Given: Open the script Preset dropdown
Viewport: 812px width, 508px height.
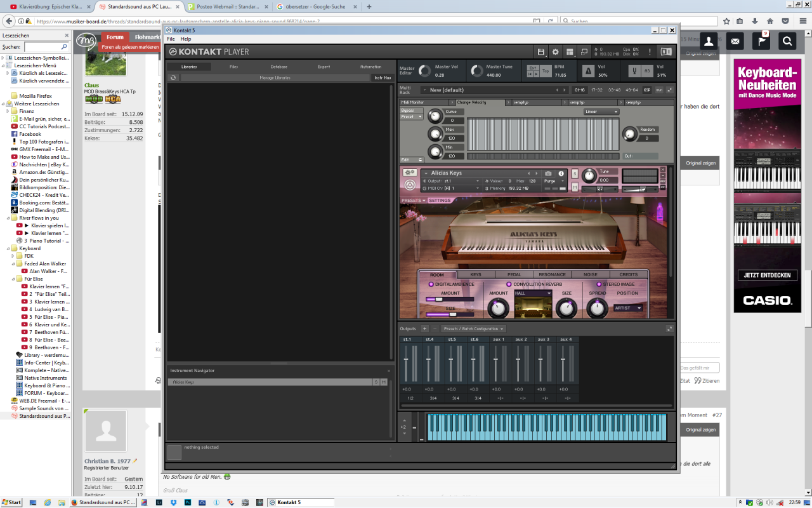Looking at the screenshot, I should (x=411, y=117).
